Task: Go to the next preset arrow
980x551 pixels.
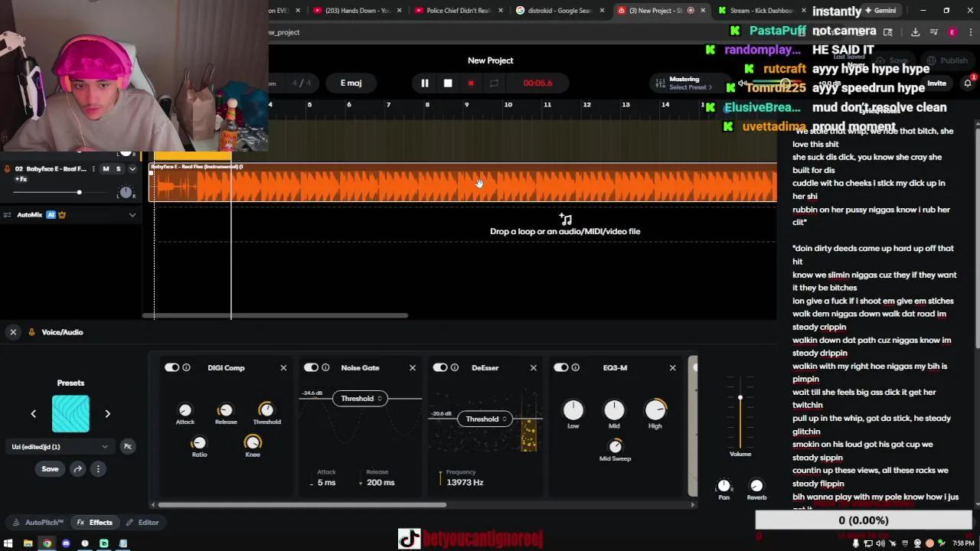Action: [107, 413]
